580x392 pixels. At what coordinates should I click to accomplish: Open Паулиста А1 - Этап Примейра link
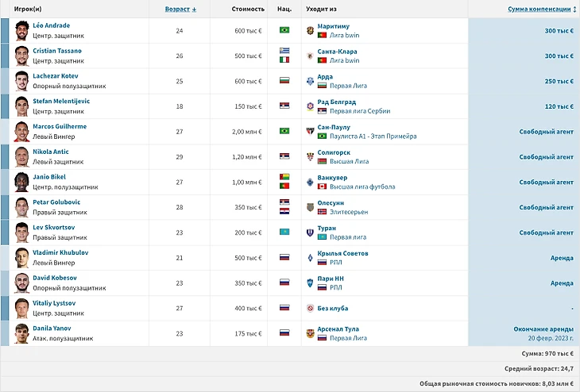(x=373, y=136)
